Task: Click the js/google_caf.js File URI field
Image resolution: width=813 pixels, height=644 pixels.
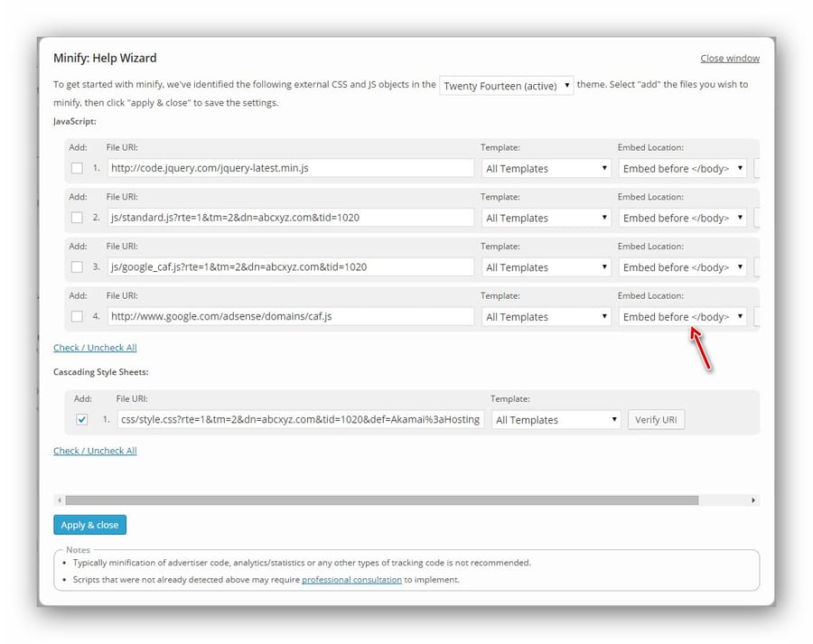Action: (x=290, y=267)
